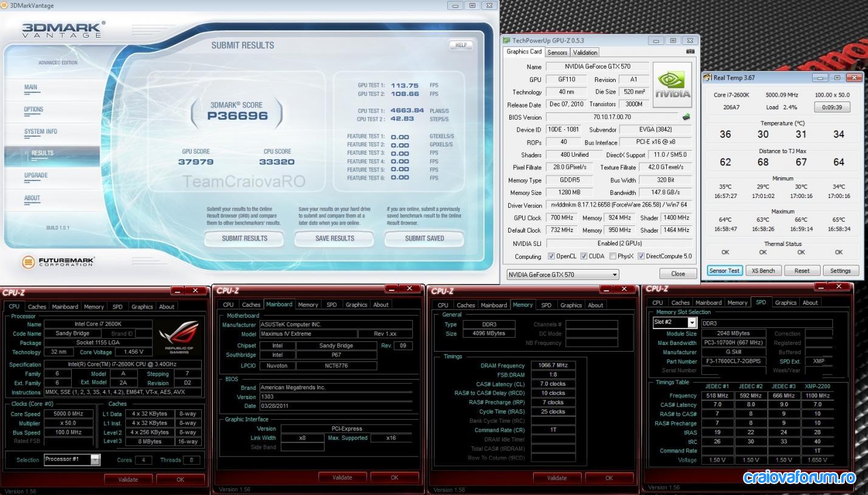868x495 pixels.
Task: Click the HELP button in 3DMark Vantage
Action: 461,45
